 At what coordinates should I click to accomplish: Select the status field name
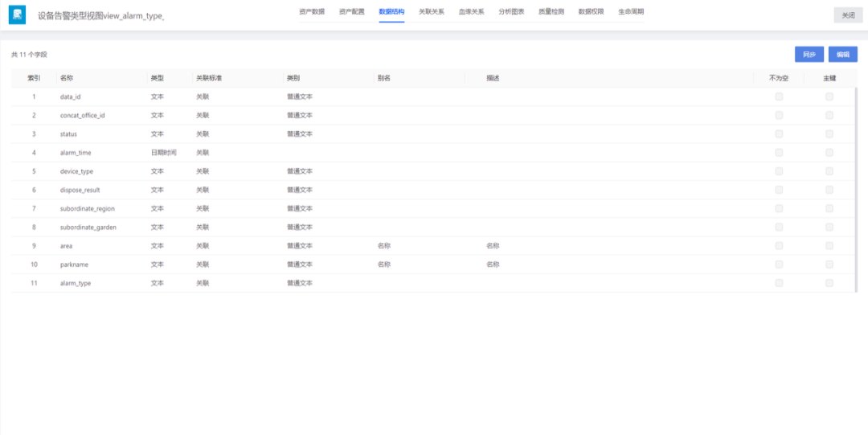tap(68, 133)
